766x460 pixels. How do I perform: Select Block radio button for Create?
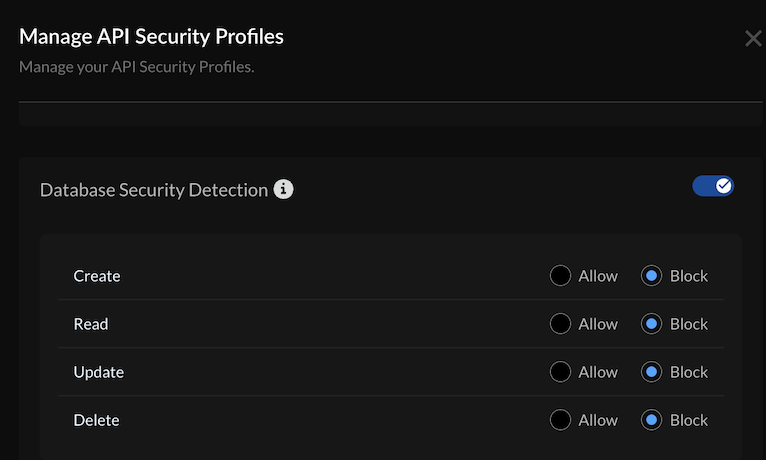pyautogui.click(x=652, y=276)
